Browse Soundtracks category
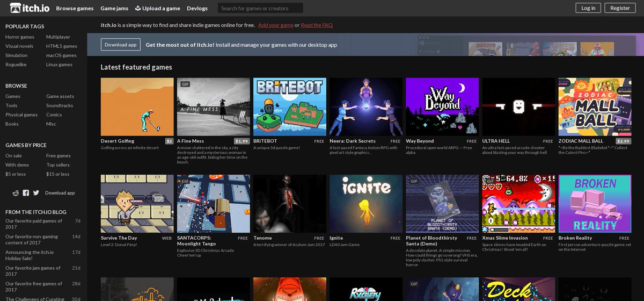This screenshot has width=644, height=301. coord(60,105)
